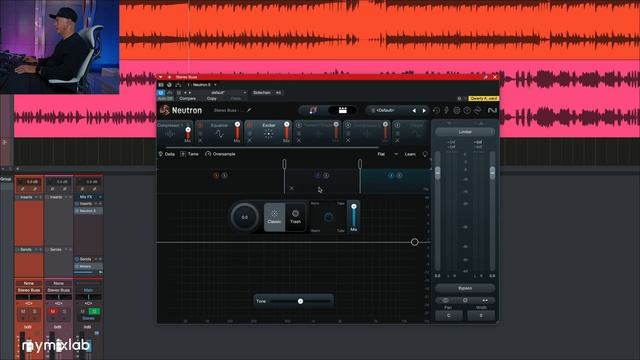Enable the Oversample option

pyautogui.click(x=220, y=154)
